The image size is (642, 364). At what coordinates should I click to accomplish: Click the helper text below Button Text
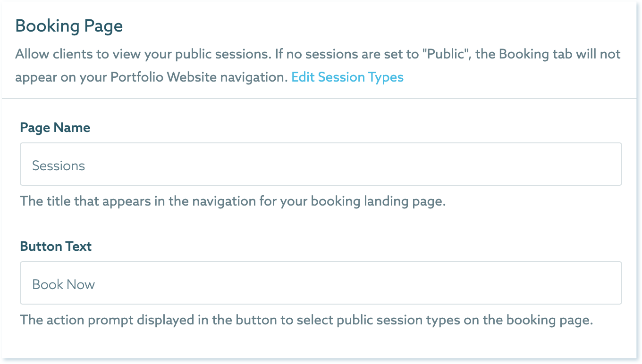(306, 320)
